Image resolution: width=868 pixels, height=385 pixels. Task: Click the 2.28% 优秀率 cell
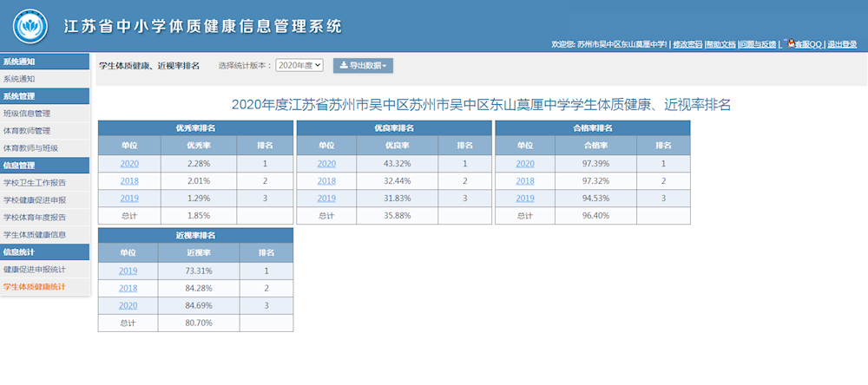[x=199, y=164]
